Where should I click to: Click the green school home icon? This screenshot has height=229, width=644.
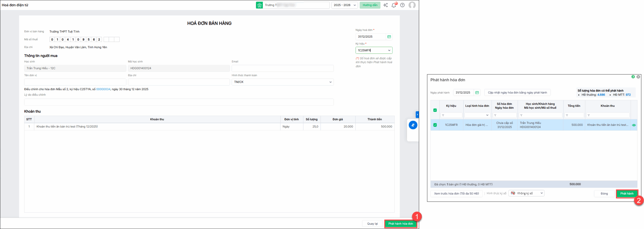[x=259, y=5]
